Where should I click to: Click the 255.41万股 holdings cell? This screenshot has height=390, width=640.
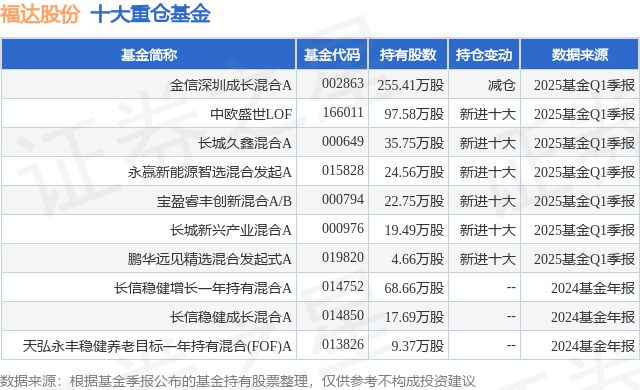tap(411, 85)
